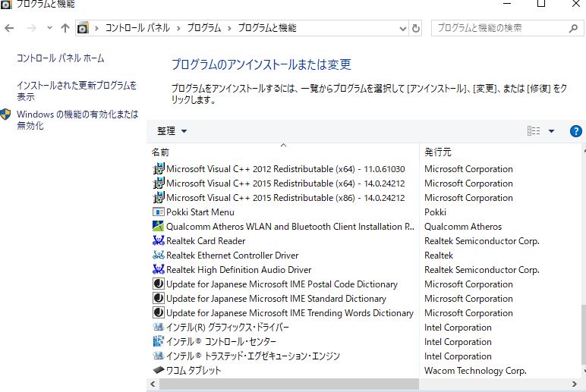Open the address bar history dropdown
Viewport: 586px width, 392px height.
point(402,28)
